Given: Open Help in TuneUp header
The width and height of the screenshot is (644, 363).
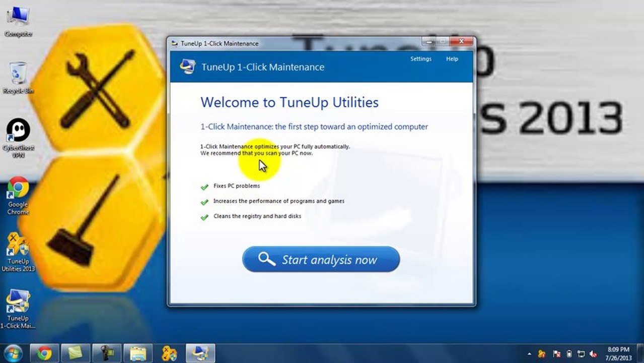Looking at the screenshot, I should [x=452, y=59].
